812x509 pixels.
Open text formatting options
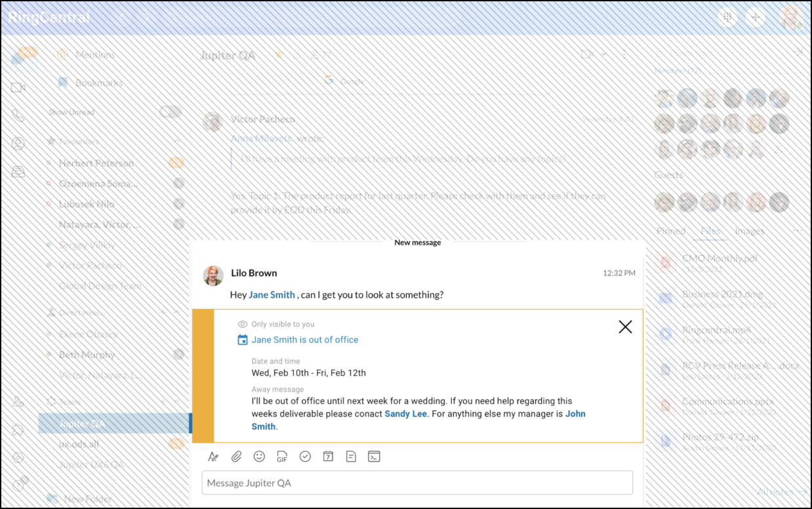[x=213, y=456]
